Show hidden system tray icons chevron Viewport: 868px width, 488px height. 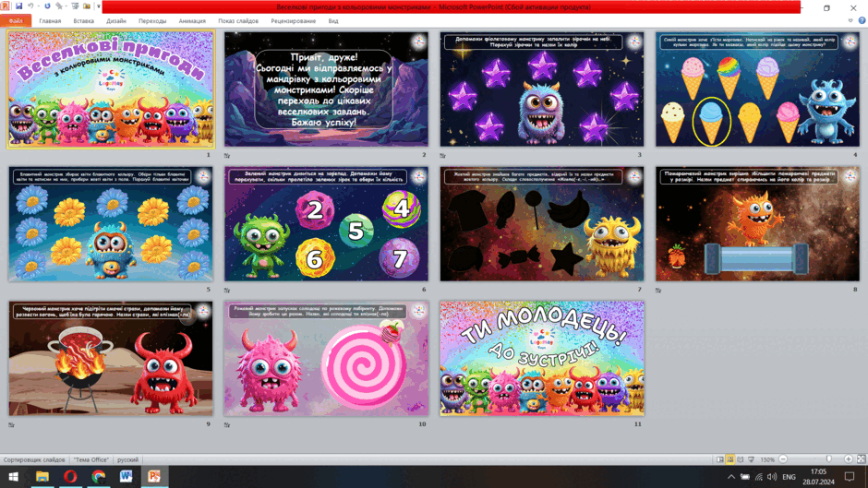click(x=731, y=476)
